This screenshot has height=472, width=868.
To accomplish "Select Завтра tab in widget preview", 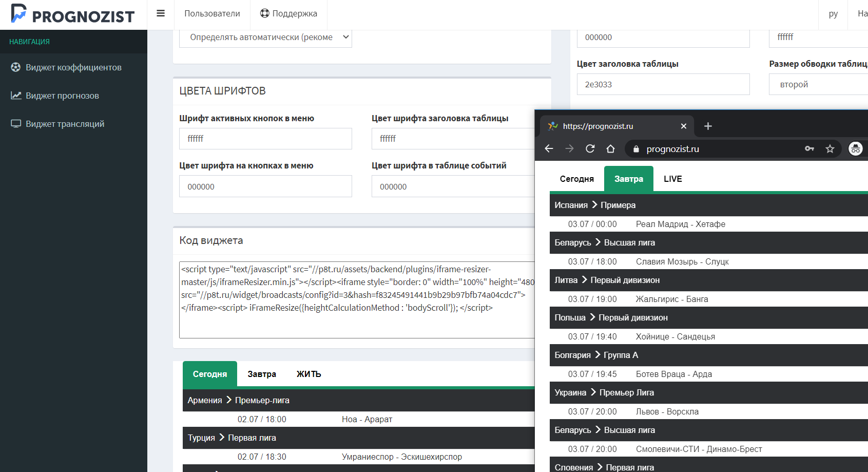I will coord(262,374).
